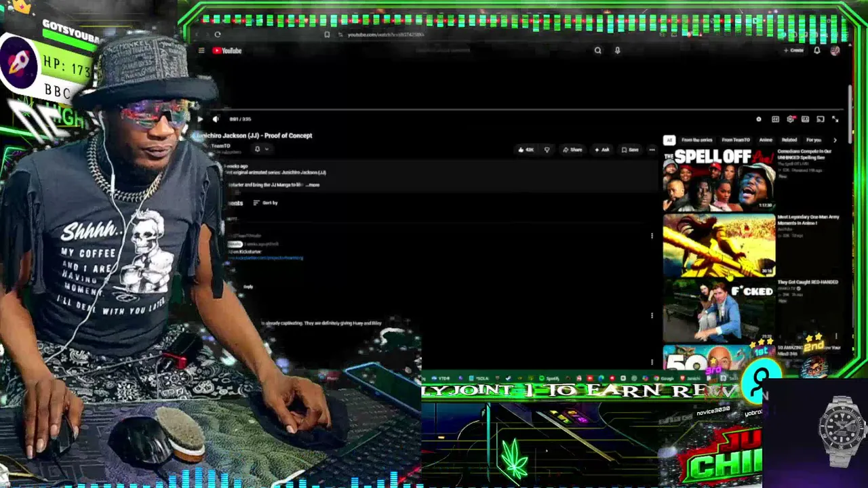The height and width of the screenshot is (488, 868).
Task: Dislike the video with thumbs down
Action: coord(547,150)
